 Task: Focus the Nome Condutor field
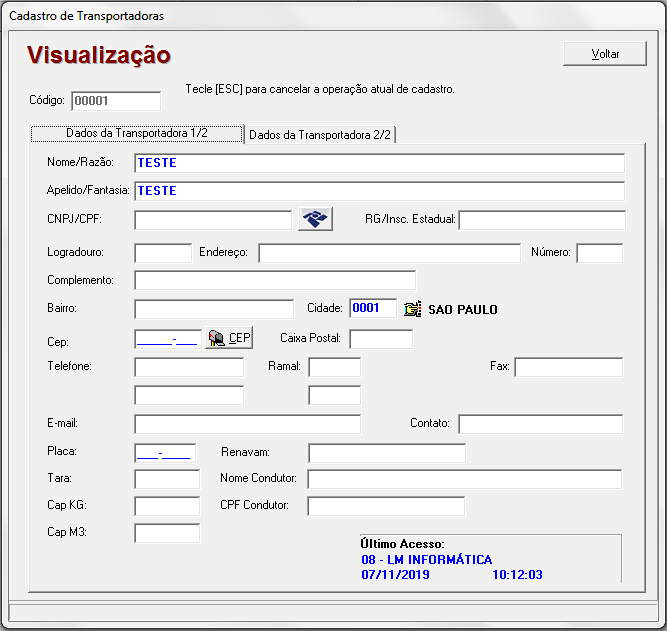click(x=464, y=479)
